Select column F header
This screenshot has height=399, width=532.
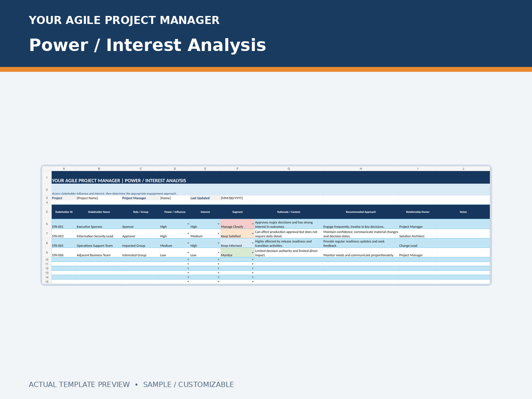tap(238, 169)
